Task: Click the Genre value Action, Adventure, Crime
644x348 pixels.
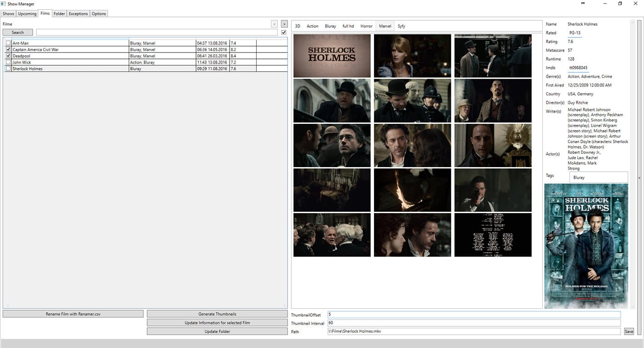Action: pyautogui.click(x=590, y=76)
